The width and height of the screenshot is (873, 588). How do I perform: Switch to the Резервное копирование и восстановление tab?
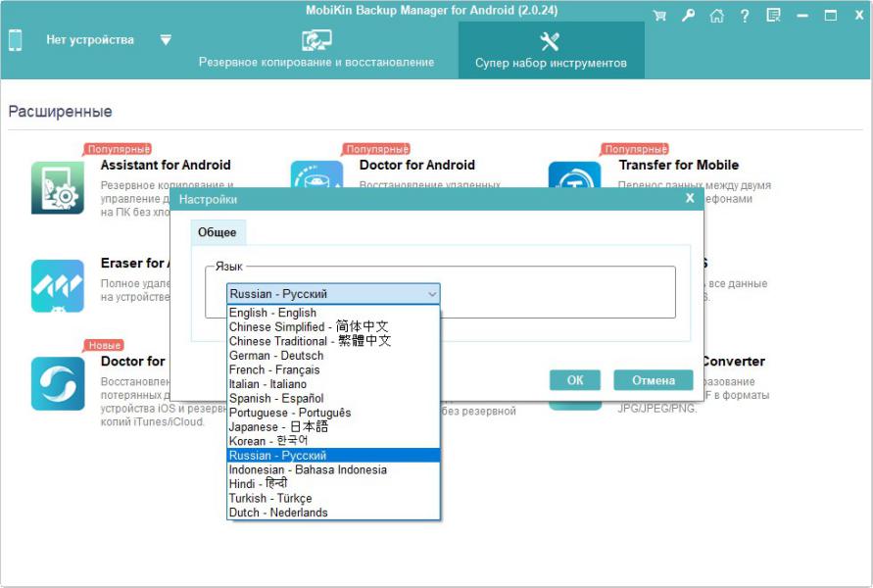(316, 51)
